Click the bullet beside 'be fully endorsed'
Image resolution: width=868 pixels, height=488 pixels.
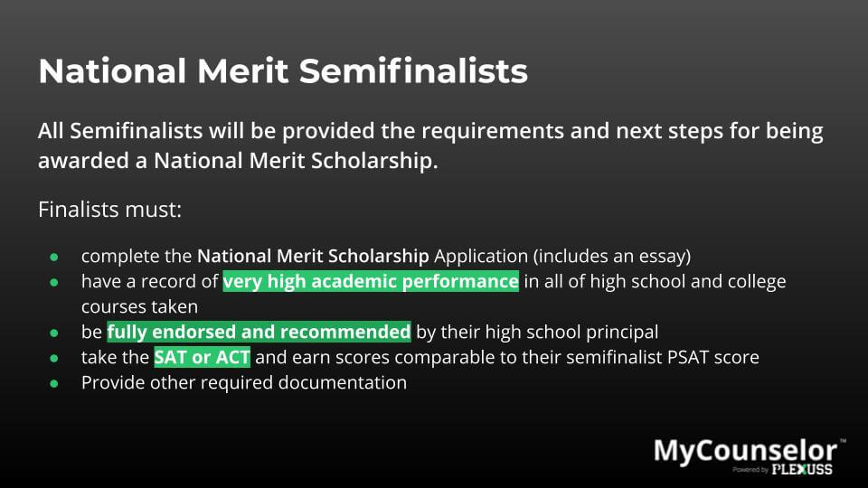point(53,333)
